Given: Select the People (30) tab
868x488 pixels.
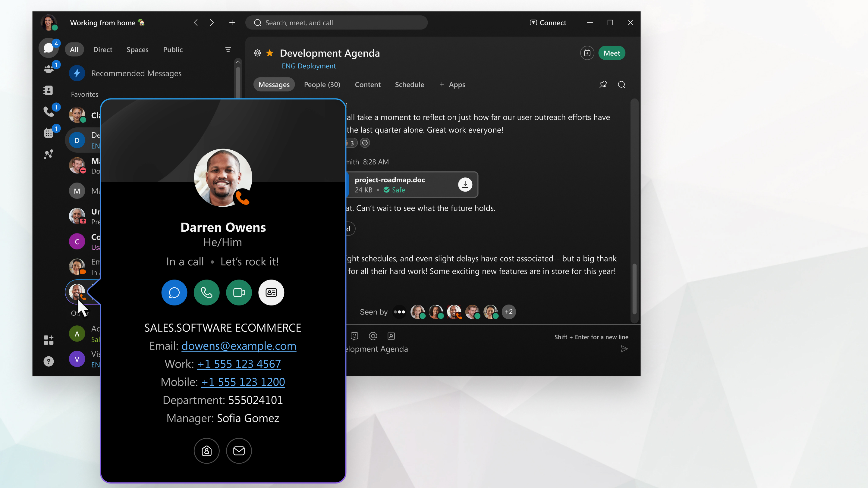Looking at the screenshot, I should coord(322,85).
